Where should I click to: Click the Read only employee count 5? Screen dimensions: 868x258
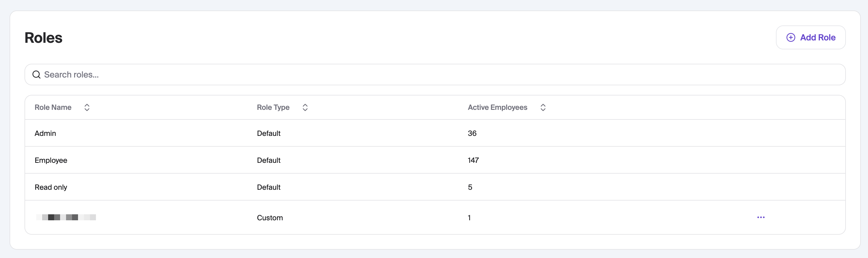(x=470, y=187)
